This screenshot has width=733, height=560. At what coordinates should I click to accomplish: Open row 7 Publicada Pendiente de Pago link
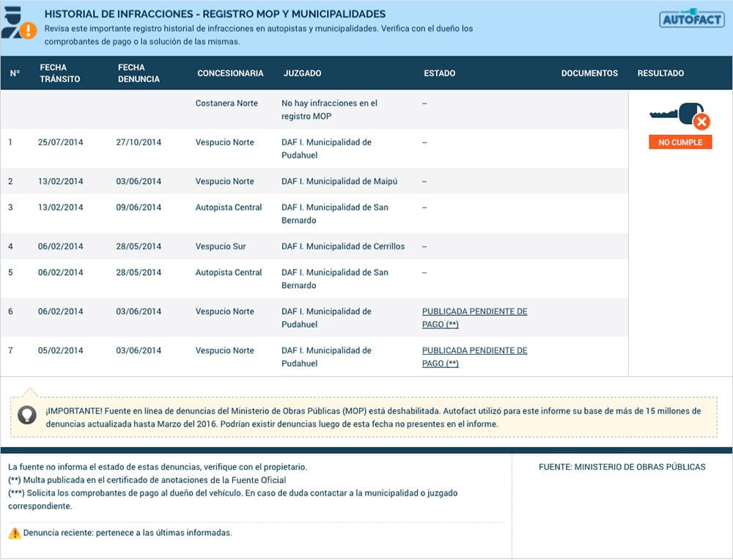tap(474, 357)
